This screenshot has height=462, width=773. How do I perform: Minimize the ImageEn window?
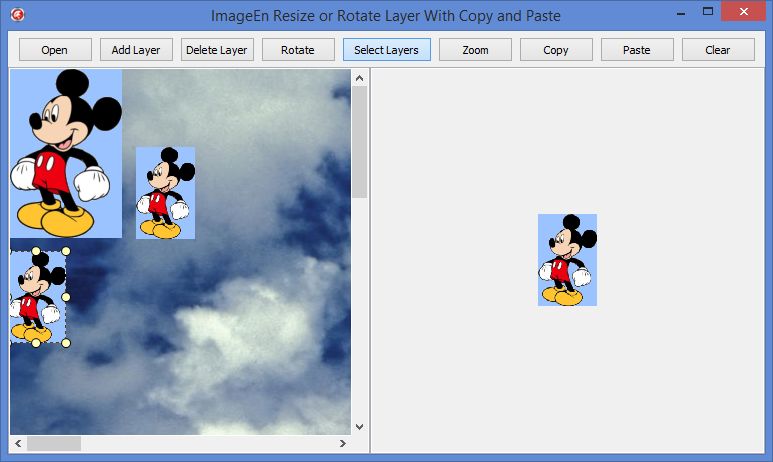click(x=681, y=12)
